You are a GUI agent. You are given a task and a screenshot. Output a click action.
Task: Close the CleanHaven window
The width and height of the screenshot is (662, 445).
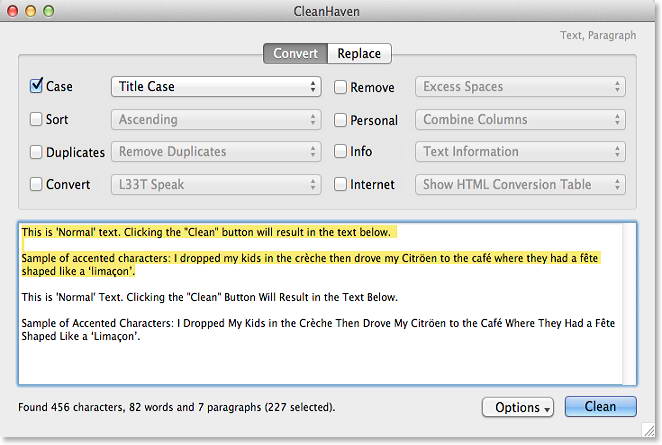pos(13,11)
